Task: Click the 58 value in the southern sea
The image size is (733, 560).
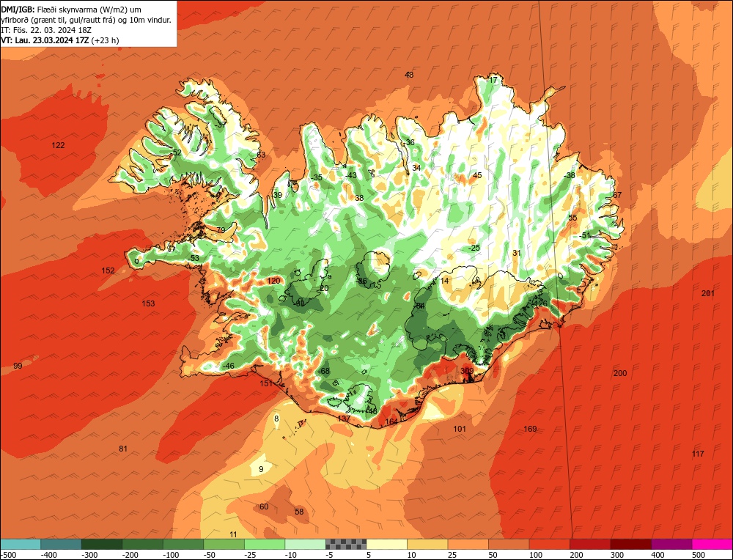Action: click(x=299, y=512)
